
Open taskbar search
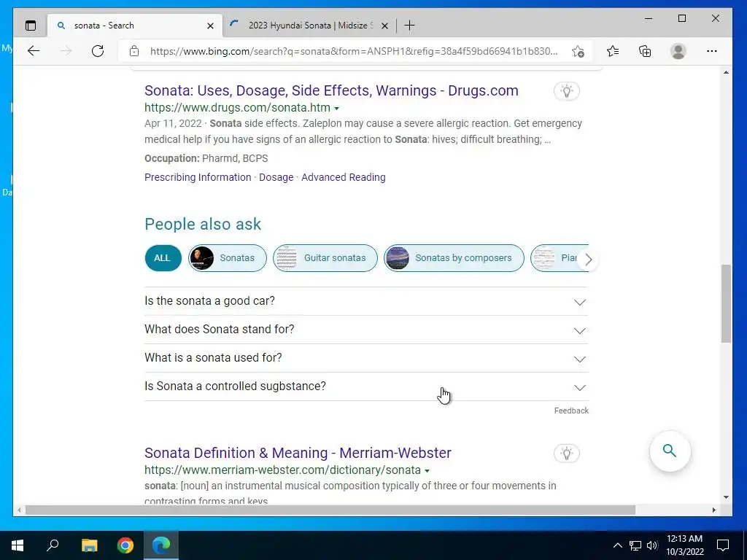click(x=53, y=545)
